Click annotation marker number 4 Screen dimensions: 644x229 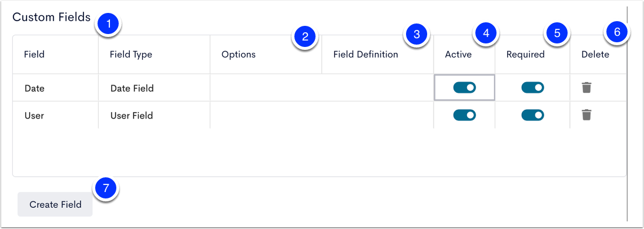[x=487, y=33]
